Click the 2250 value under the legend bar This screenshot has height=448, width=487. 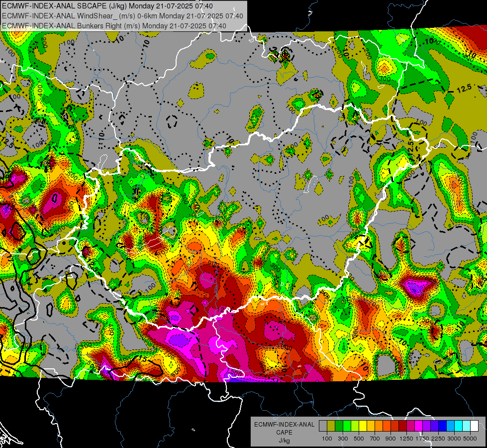(x=438, y=439)
